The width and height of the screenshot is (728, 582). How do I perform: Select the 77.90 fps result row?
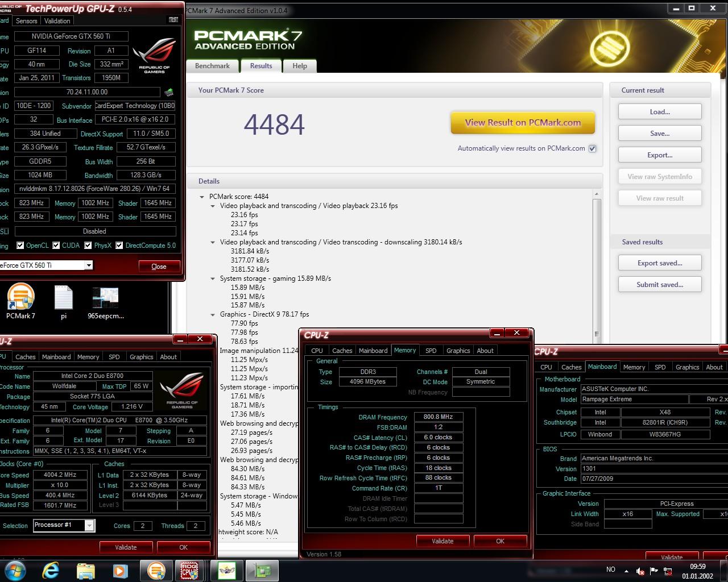pyautogui.click(x=245, y=323)
